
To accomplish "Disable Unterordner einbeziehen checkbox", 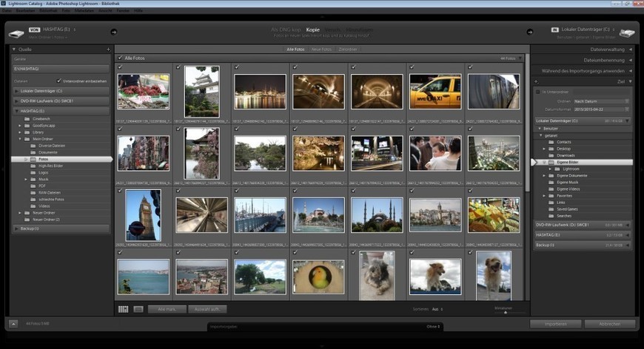I will tap(59, 81).
